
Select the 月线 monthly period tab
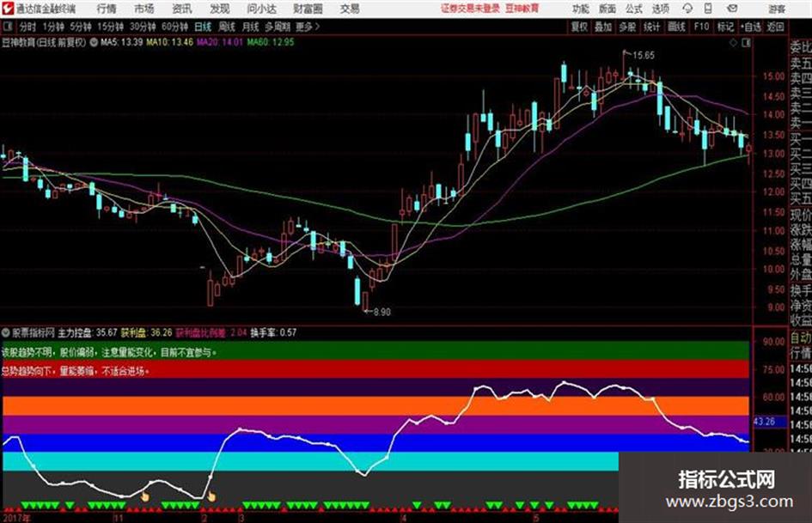click(251, 27)
